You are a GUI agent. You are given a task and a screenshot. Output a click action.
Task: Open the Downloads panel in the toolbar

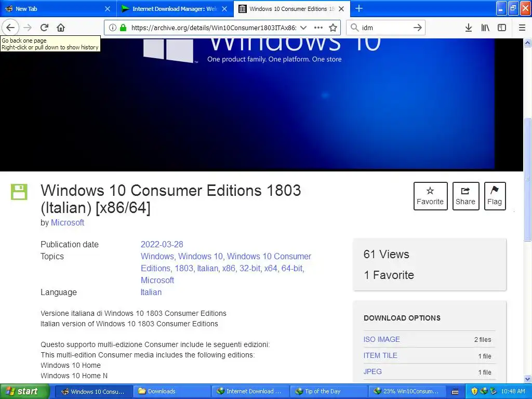(469, 28)
